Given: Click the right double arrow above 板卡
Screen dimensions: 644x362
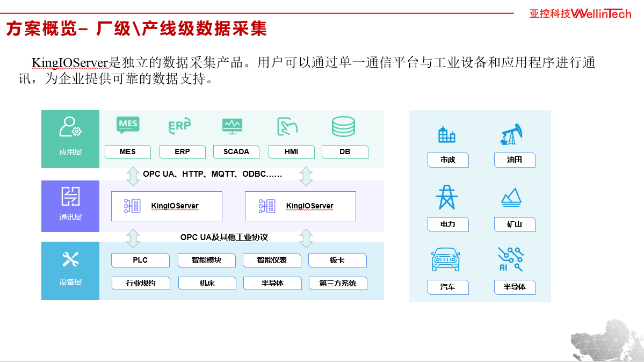Looking at the screenshot, I should coord(306,238).
